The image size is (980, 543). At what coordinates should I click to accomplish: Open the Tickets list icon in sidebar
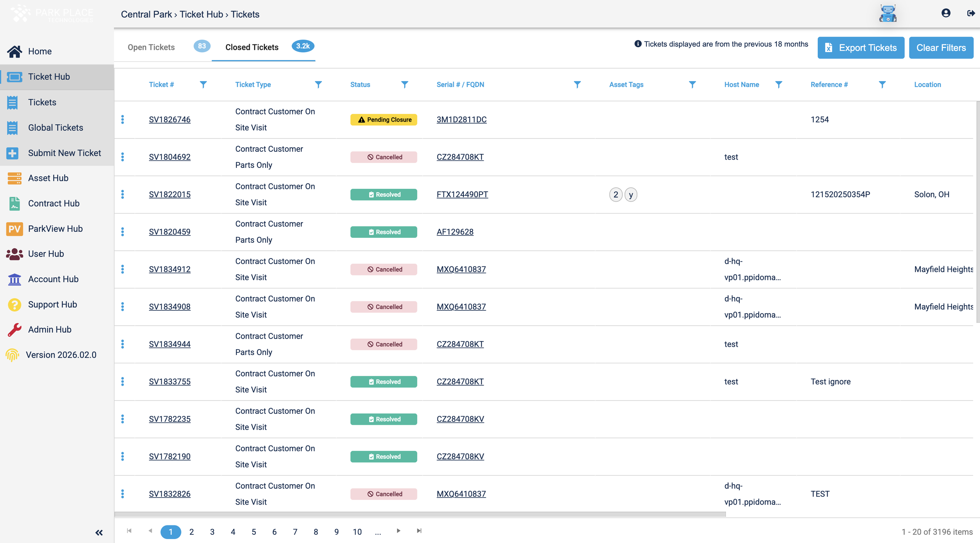coord(12,102)
